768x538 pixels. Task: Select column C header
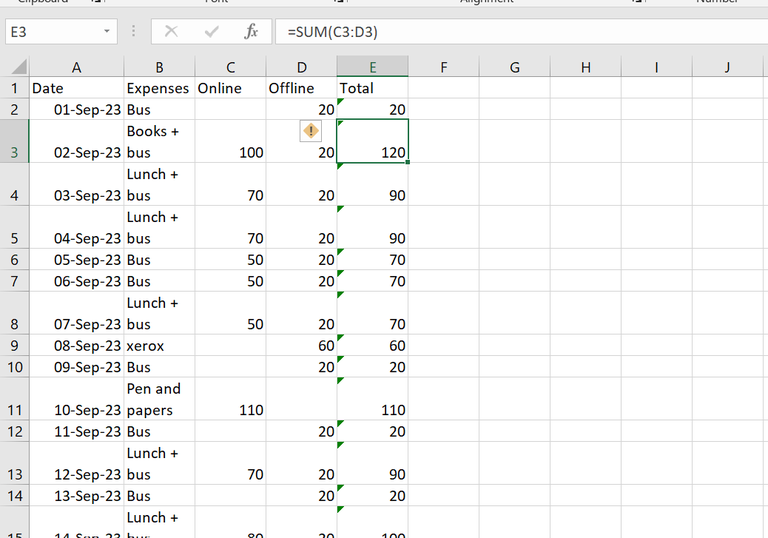pyautogui.click(x=230, y=67)
